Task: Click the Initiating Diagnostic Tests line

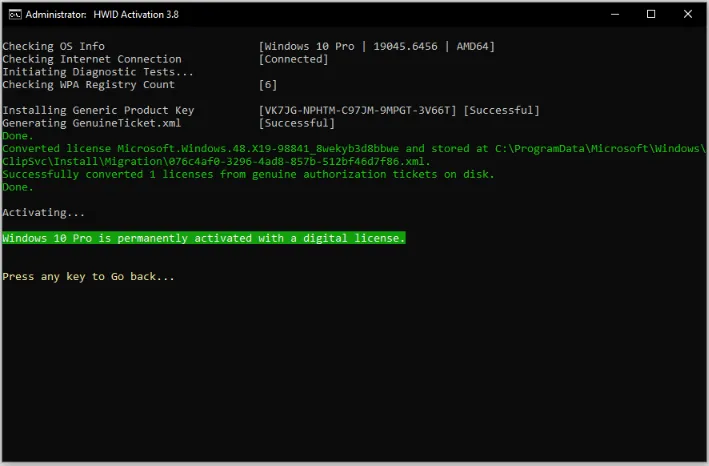Action: pos(98,72)
